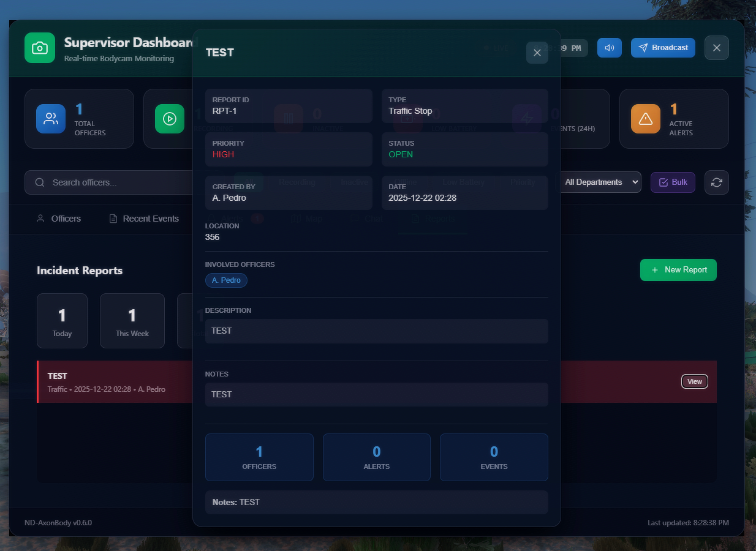756x551 pixels.
Task: Click the plus icon on New Report
Action: click(655, 270)
